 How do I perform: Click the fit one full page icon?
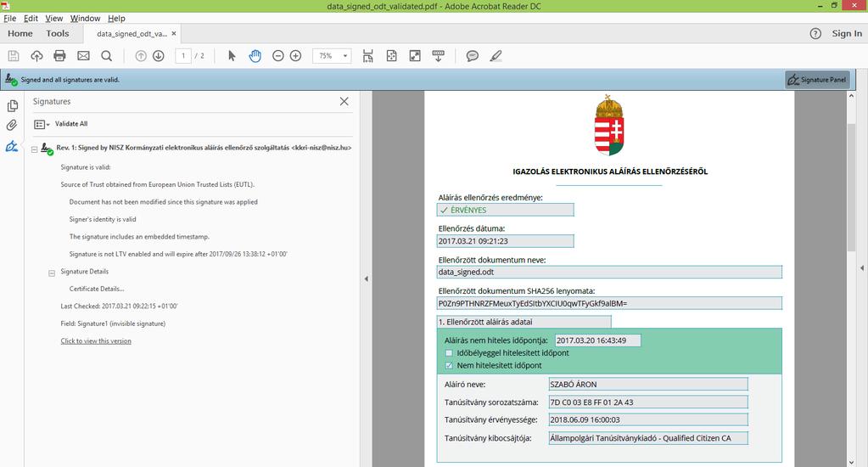(x=391, y=56)
